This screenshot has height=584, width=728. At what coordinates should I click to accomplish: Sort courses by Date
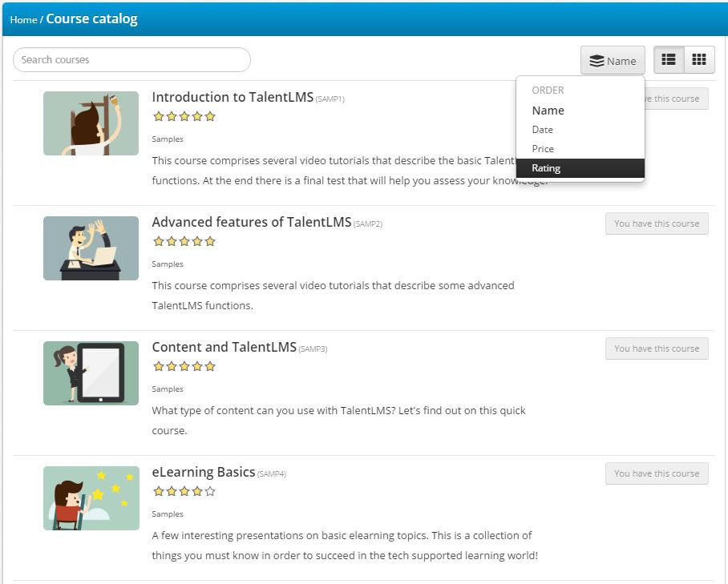(580, 130)
